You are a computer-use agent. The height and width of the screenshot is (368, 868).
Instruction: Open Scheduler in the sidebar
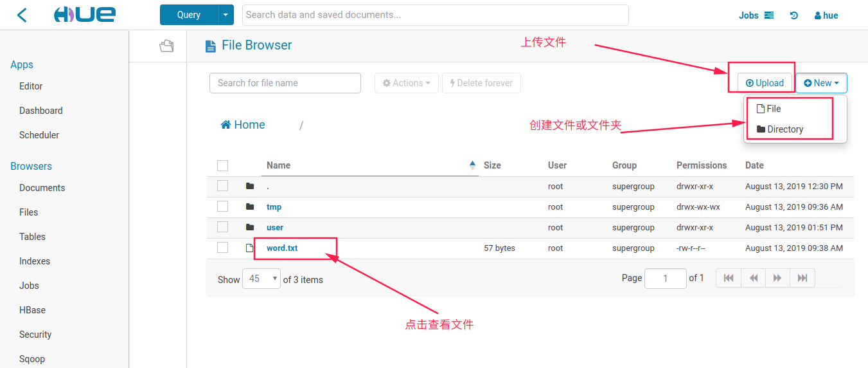click(x=39, y=135)
